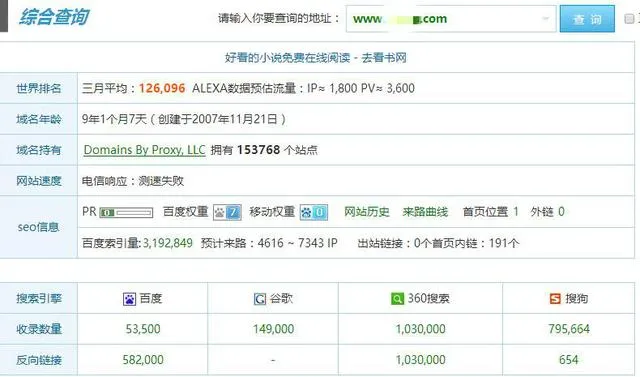
Task: Click the 网站速度 row label
Action: tap(39, 181)
